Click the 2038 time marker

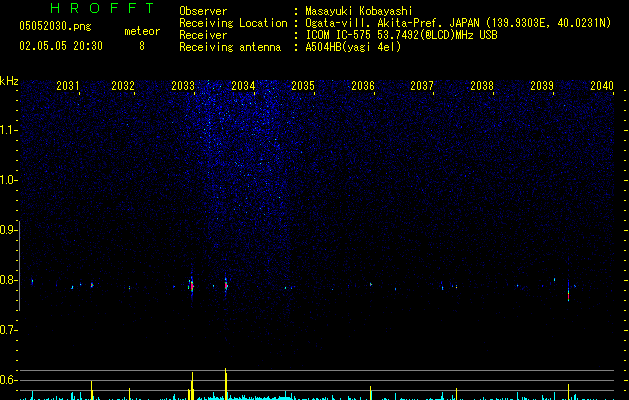[x=482, y=86]
